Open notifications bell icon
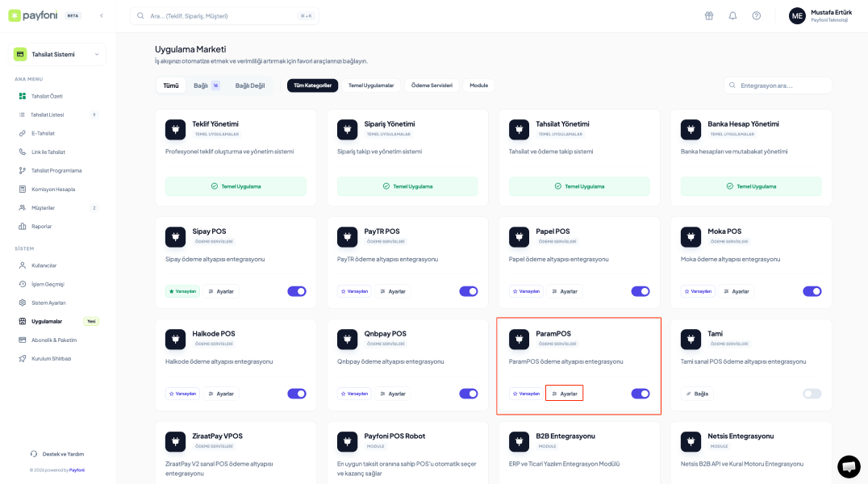868x484 pixels. click(732, 15)
